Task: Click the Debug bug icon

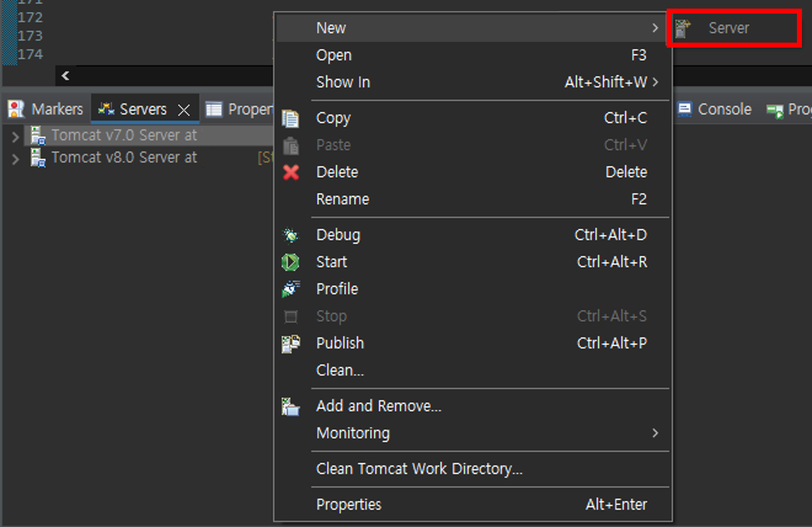Action: 290,235
